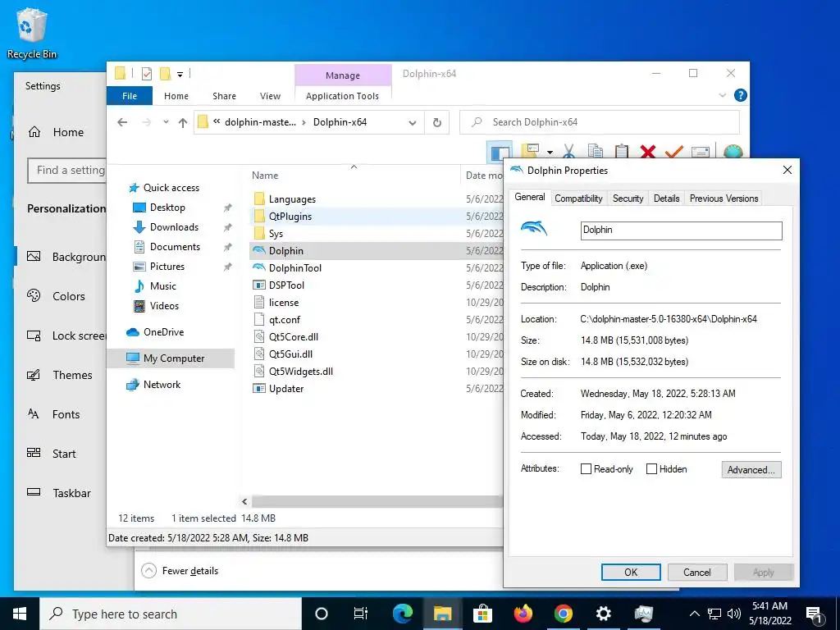Image resolution: width=840 pixels, height=630 pixels.
Task: Go up one folder with up arrow
Action: 183,123
